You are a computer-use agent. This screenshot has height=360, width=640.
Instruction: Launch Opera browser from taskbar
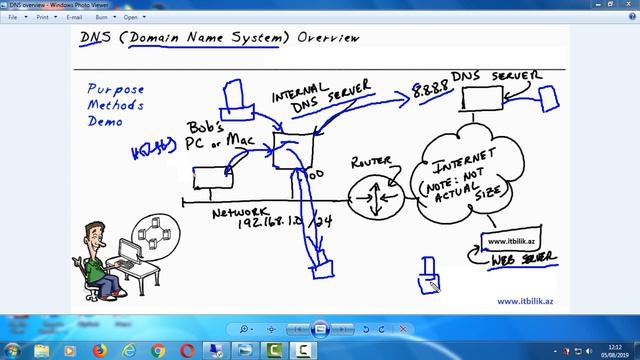tap(187, 351)
